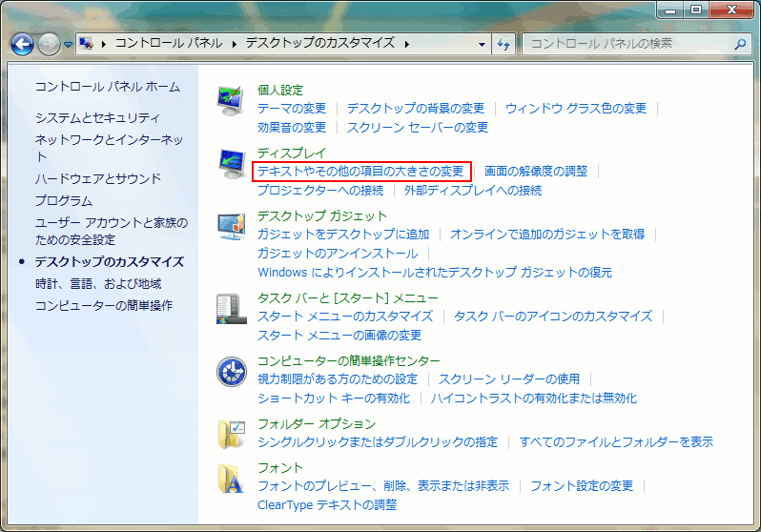This screenshot has height=532, width=761.
Task: Open コントロール パネル ホーム in sidebar
Action: point(107,87)
